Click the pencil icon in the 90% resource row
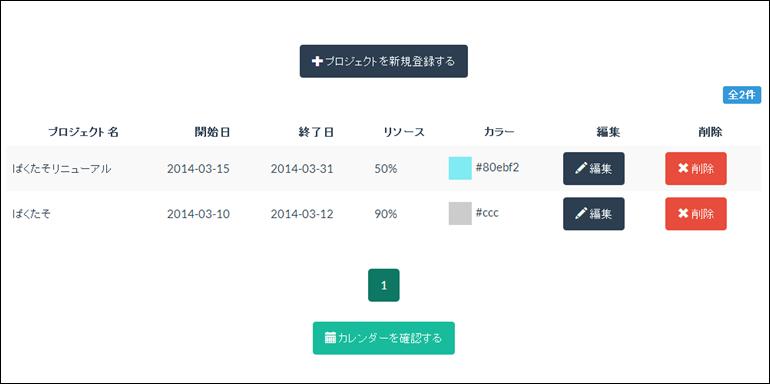This screenshot has height=384, width=770. tap(581, 214)
